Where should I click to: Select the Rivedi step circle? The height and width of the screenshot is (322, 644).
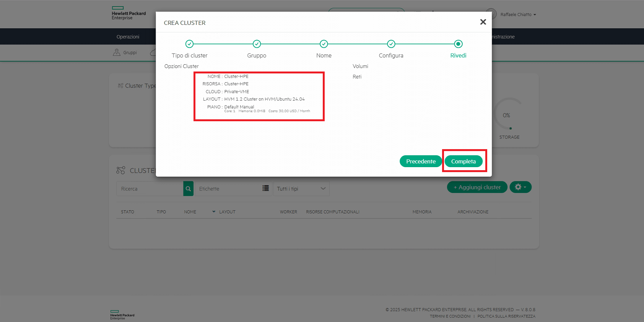tap(458, 44)
